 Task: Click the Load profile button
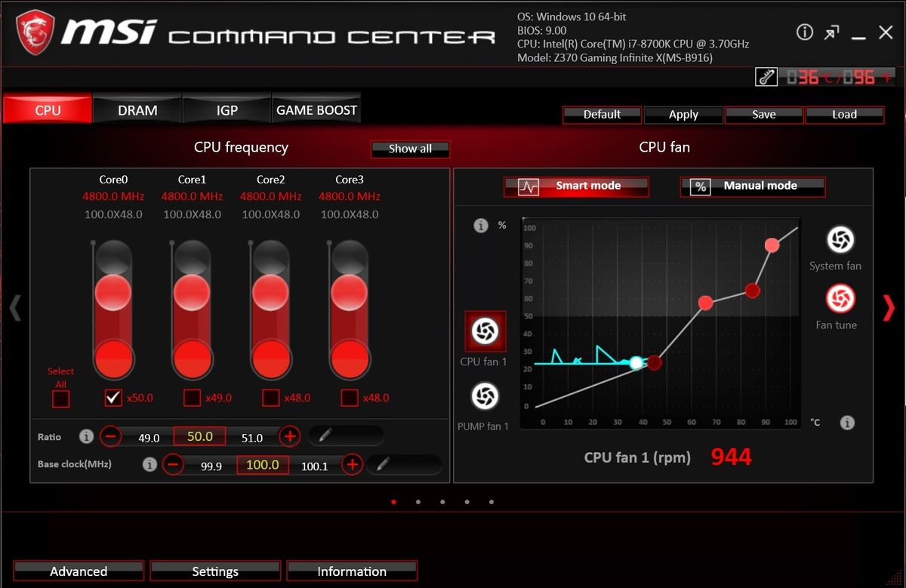tap(844, 114)
